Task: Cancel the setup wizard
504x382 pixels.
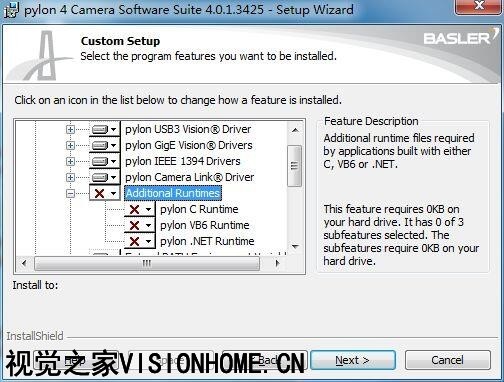Action: (x=448, y=360)
